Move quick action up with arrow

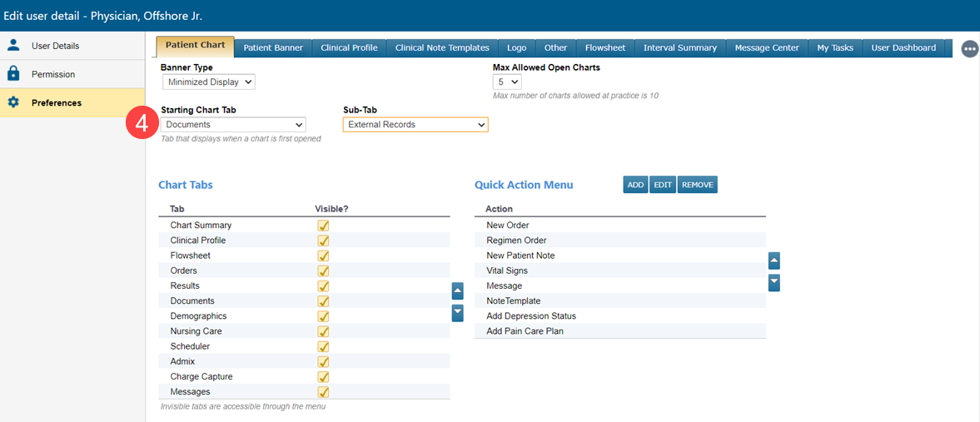[x=774, y=261]
